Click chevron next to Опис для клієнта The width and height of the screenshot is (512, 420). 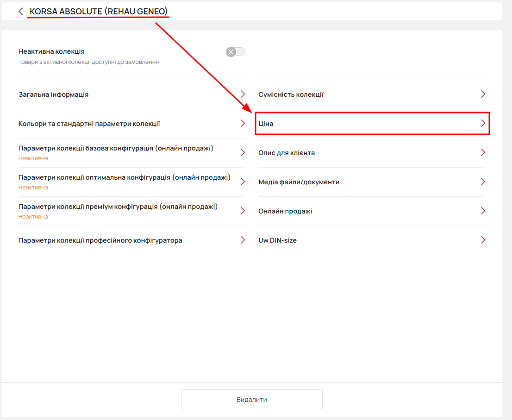483,152
